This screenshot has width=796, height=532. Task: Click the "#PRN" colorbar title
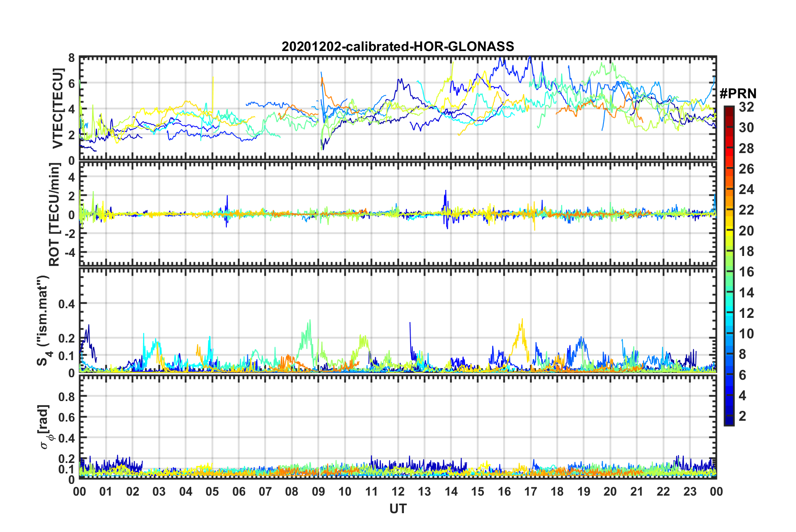tap(738, 94)
